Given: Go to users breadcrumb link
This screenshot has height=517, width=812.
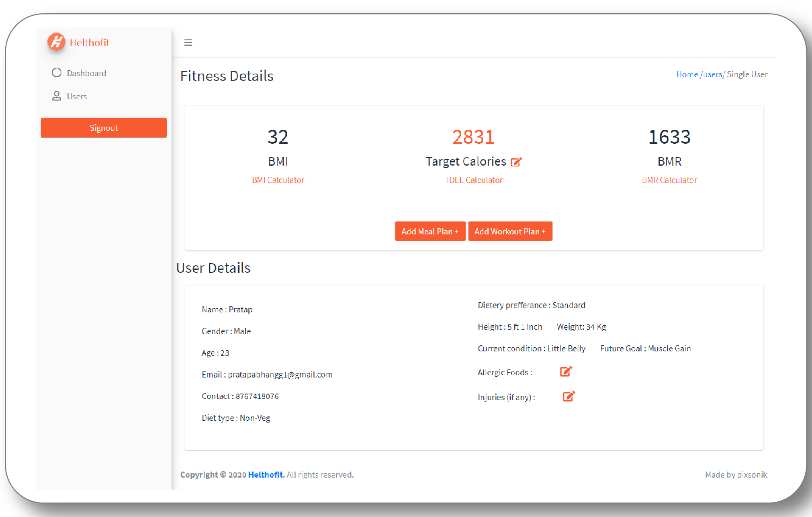Looking at the screenshot, I should click(x=712, y=74).
